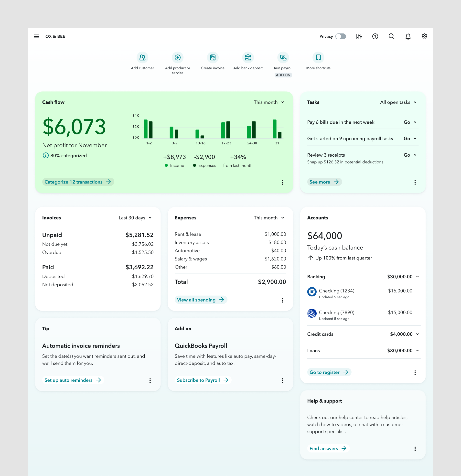Collapse the Banking accounts section
The height and width of the screenshot is (476, 461).
click(x=418, y=276)
